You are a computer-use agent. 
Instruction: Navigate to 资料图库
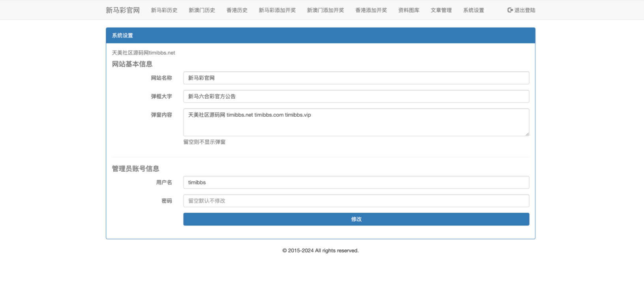(409, 10)
